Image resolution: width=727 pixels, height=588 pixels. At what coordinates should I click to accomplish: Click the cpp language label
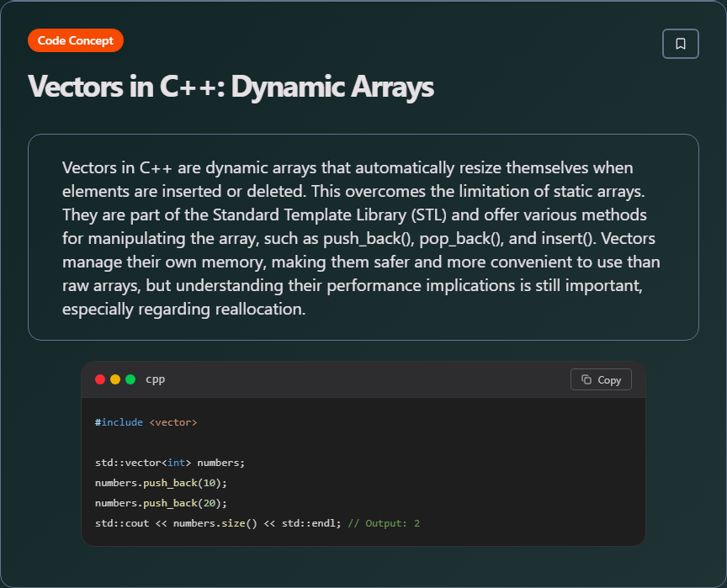tap(156, 379)
